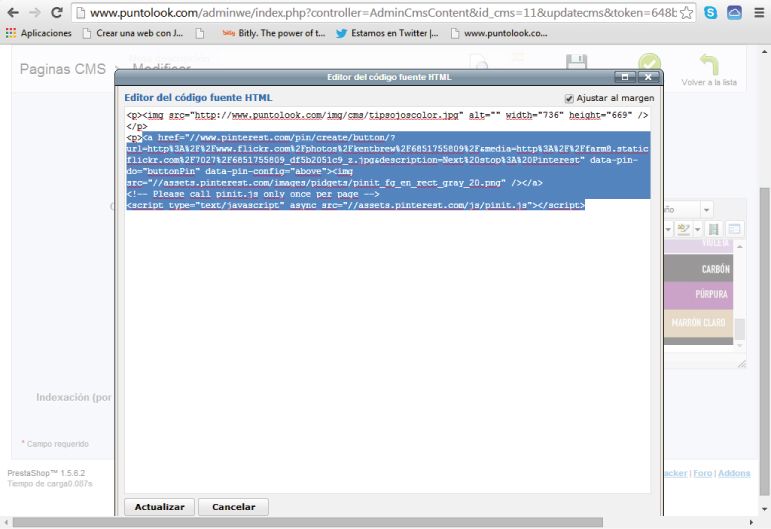The width and height of the screenshot is (771, 529).
Task: Click the page vertical scrollbar thumb
Action: (x=764, y=342)
